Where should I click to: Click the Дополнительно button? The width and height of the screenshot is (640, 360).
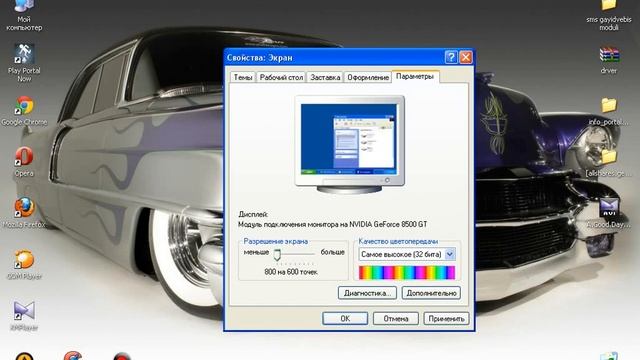(x=431, y=293)
